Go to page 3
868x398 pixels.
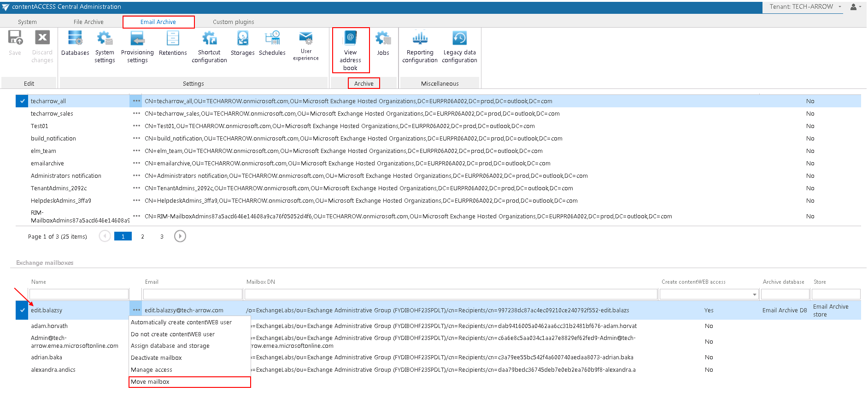(162, 236)
